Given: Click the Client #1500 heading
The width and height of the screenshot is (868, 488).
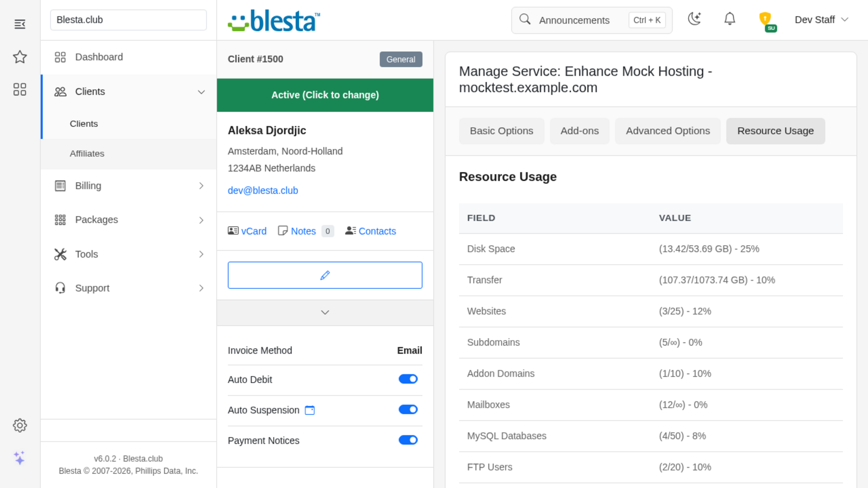Looking at the screenshot, I should [x=255, y=59].
